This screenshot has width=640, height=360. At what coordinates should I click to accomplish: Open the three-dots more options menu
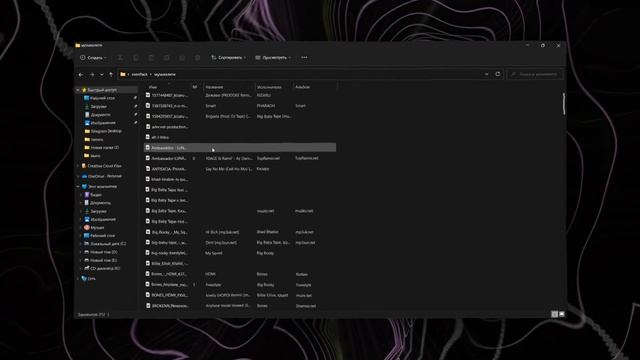[304, 58]
